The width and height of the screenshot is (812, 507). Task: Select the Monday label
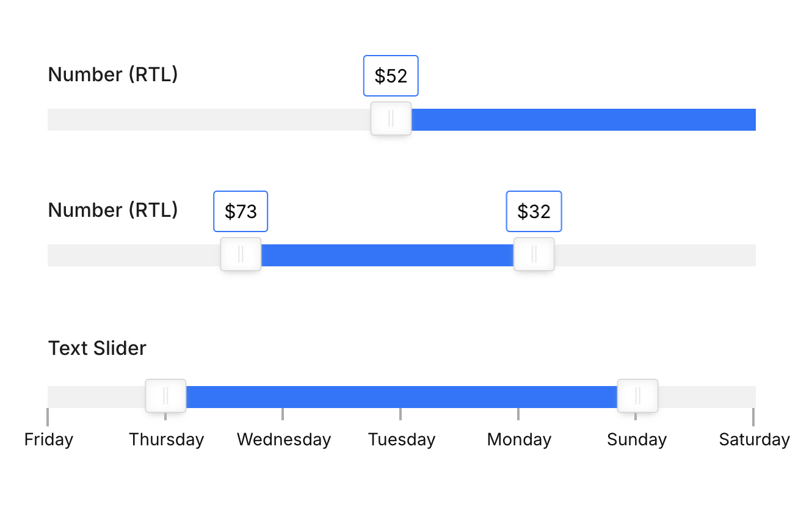point(519,440)
